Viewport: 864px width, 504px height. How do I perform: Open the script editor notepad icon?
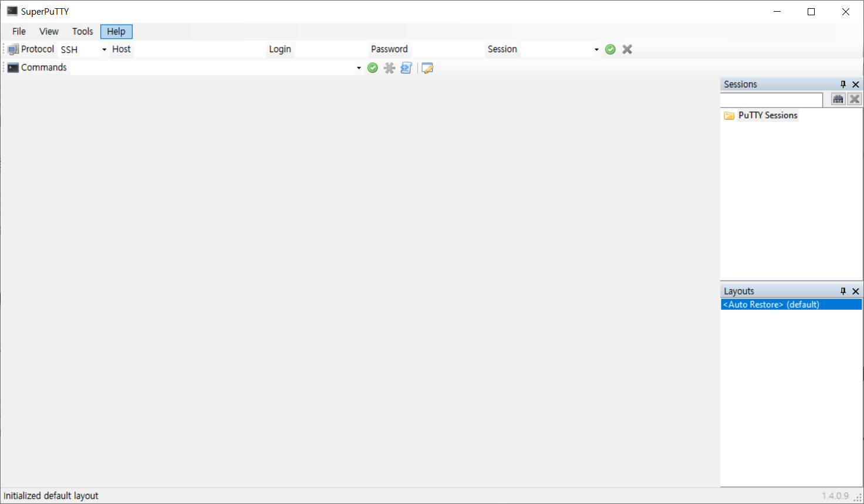[x=427, y=68]
